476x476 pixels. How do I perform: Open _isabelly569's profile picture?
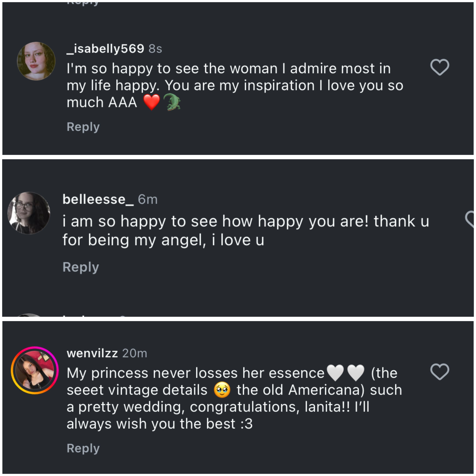click(x=36, y=61)
